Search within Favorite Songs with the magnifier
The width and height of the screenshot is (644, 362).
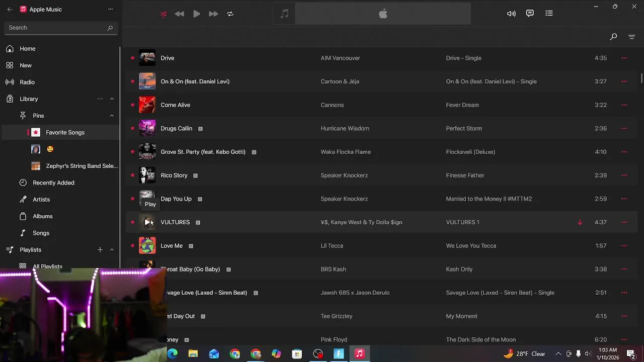[x=613, y=37]
